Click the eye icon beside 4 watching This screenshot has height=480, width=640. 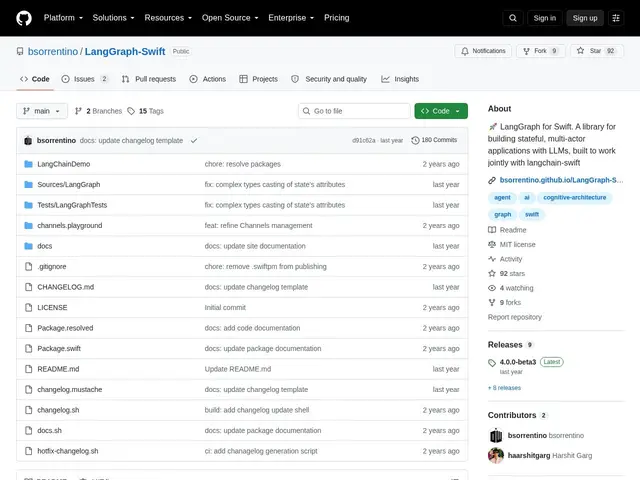pos(492,288)
